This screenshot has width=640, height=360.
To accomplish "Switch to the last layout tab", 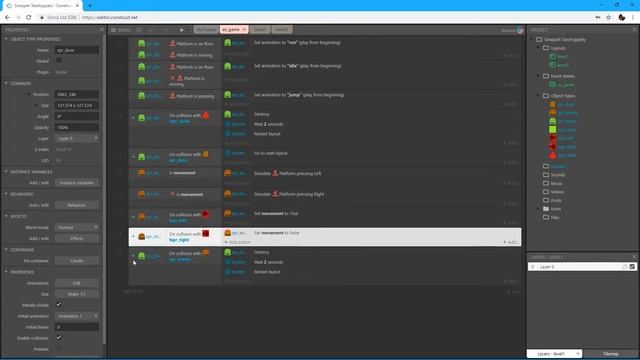I will [x=282, y=29].
